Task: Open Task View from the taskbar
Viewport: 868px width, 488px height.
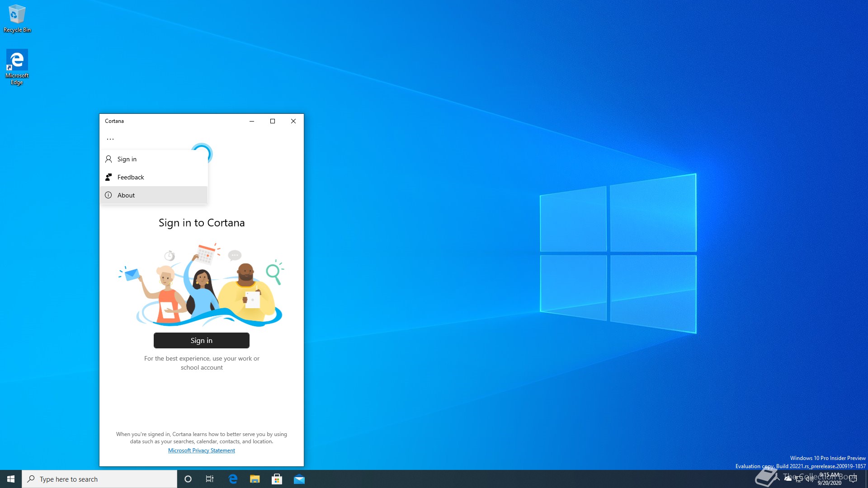Action: coord(210,479)
